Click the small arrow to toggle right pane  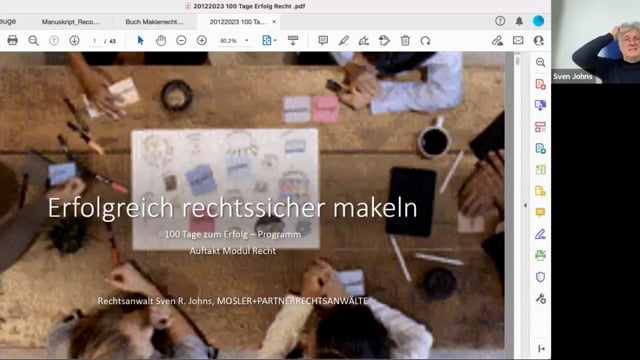pos(525,205)
